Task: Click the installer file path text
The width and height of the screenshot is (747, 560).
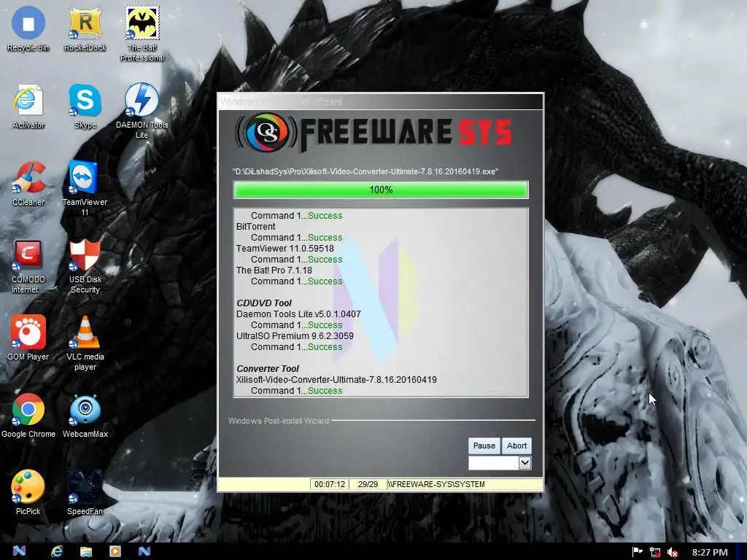Action: [365, 171]
